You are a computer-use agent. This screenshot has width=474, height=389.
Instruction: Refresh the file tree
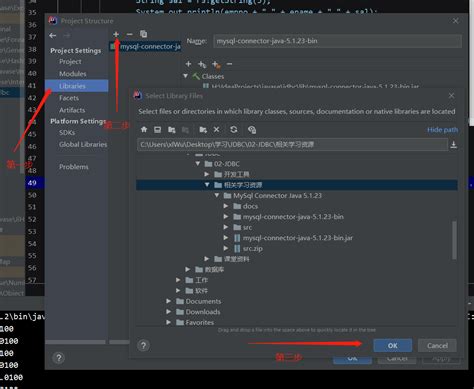[234, 130]
